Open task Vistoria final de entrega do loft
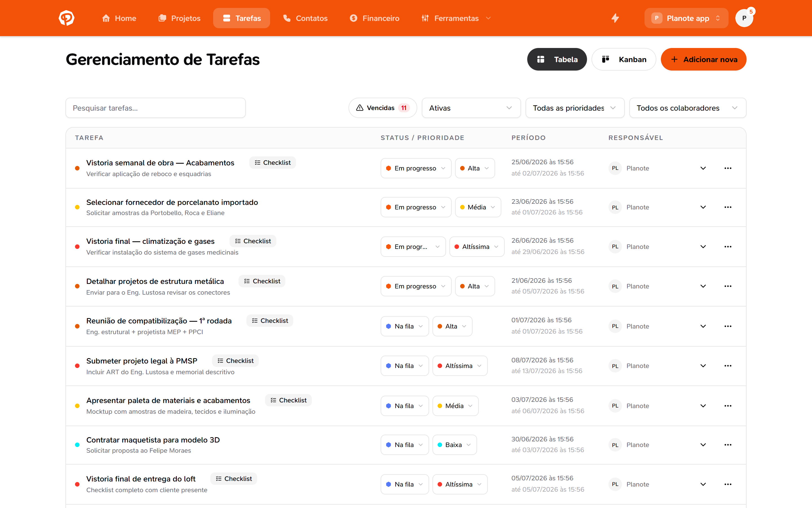Screen dimensions: 812x508 click(141, 479)
